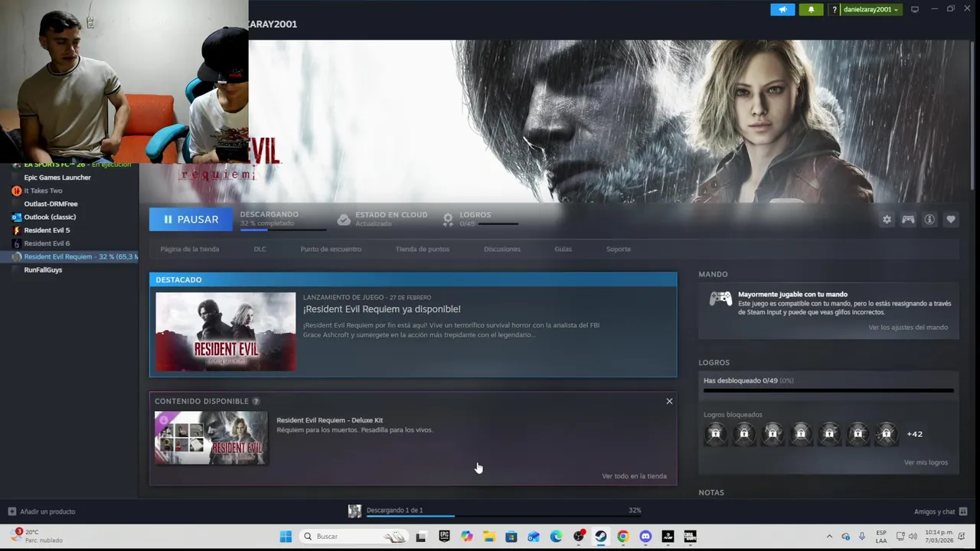Select RunFallGuys in library

click(43, 269)
